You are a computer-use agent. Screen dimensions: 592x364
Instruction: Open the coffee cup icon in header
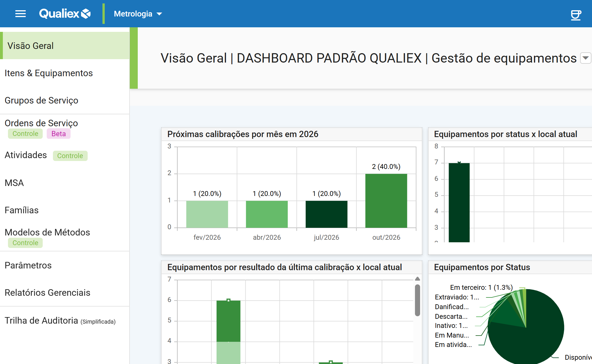[x=576, y=15]
